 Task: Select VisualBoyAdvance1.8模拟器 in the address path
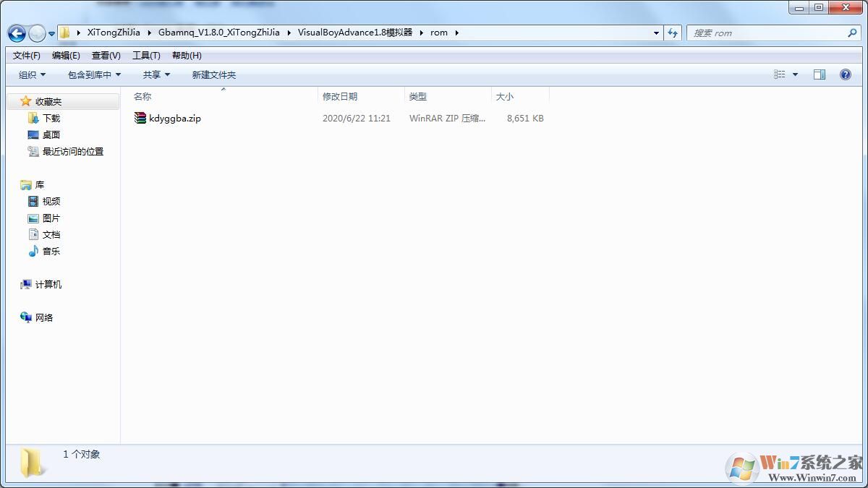(x=355, y=33)
